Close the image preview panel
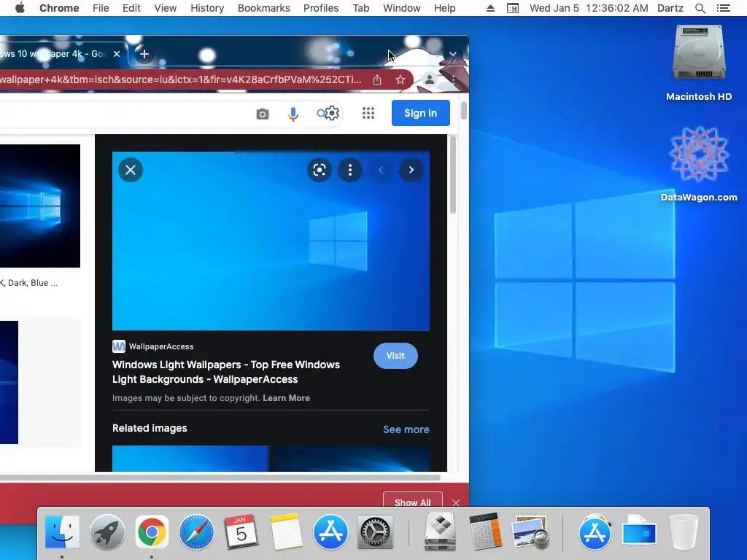 (x=131, y=170)
